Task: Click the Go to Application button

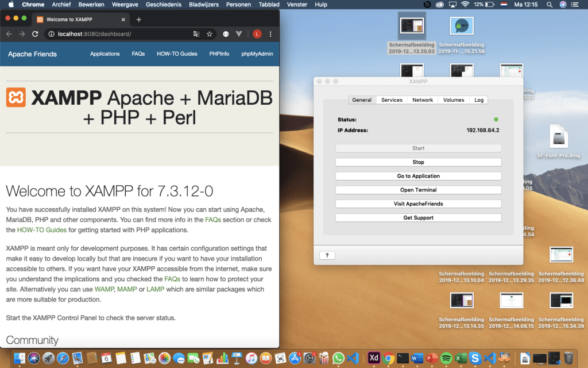Action: pos(418,176)
